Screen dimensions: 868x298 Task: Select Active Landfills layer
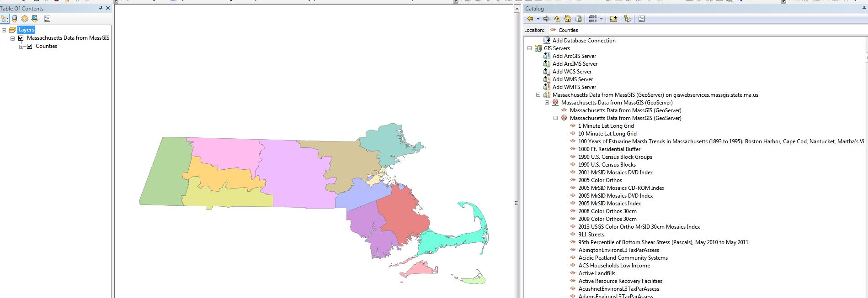coord(596,273)
